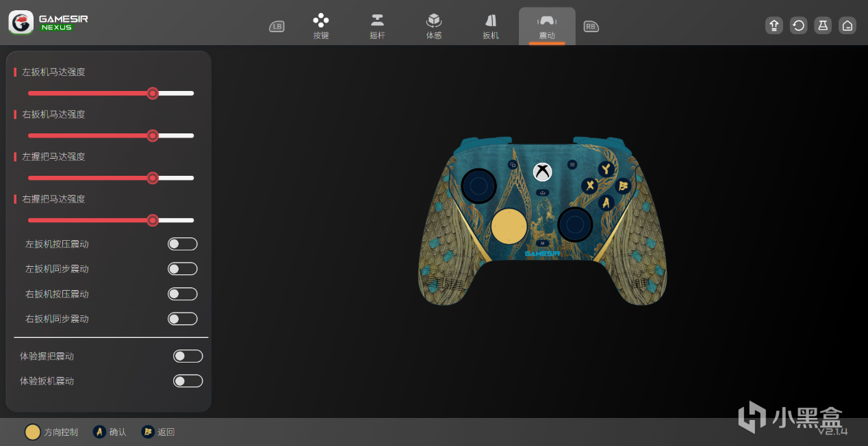Adjust 右握把马达强度 slider
The width and height of the screenshot is (868, 446).
tap(111, 220)
